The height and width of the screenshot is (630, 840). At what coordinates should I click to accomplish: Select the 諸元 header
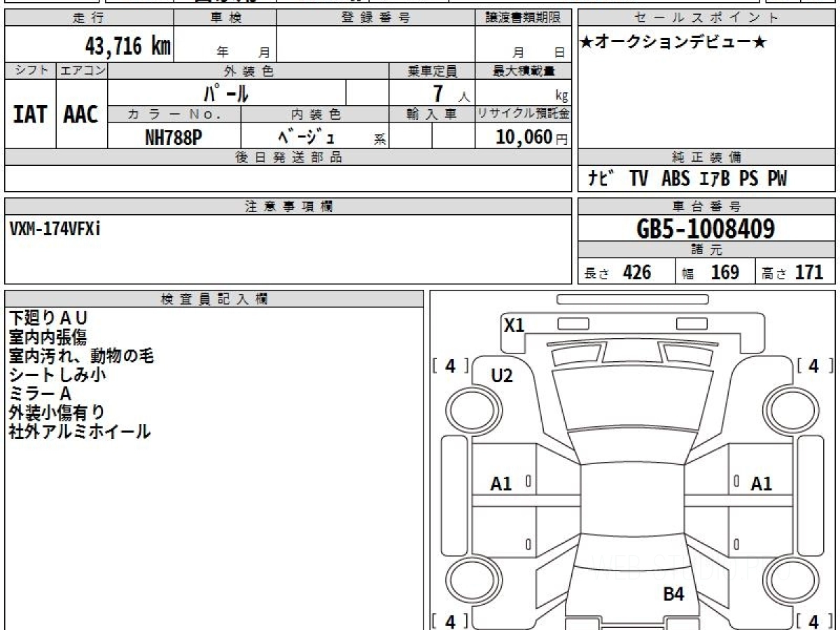[707, 250]
